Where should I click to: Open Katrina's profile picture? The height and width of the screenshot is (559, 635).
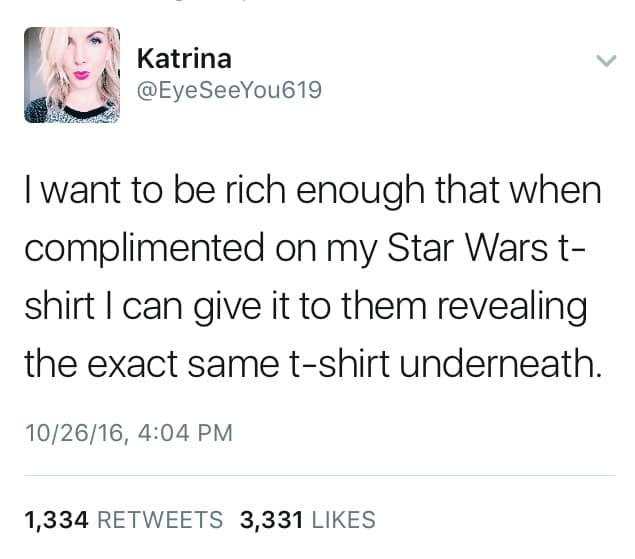72,75
